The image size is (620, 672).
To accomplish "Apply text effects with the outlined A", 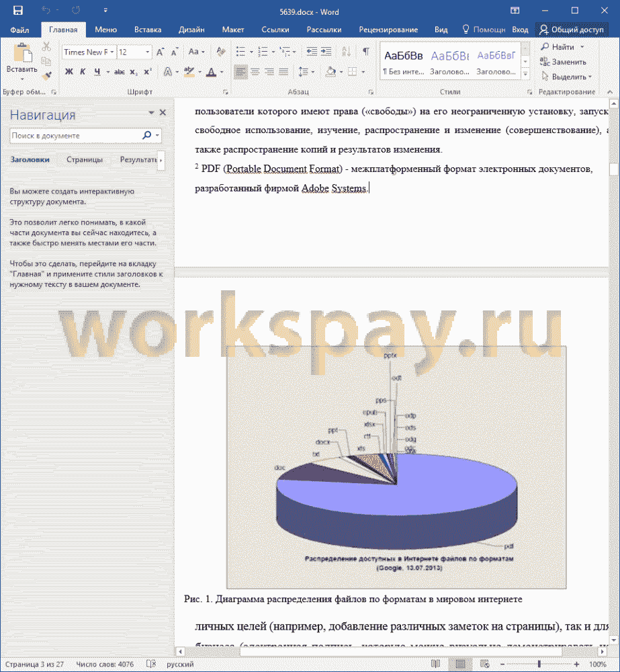I will tap(168, 72).
